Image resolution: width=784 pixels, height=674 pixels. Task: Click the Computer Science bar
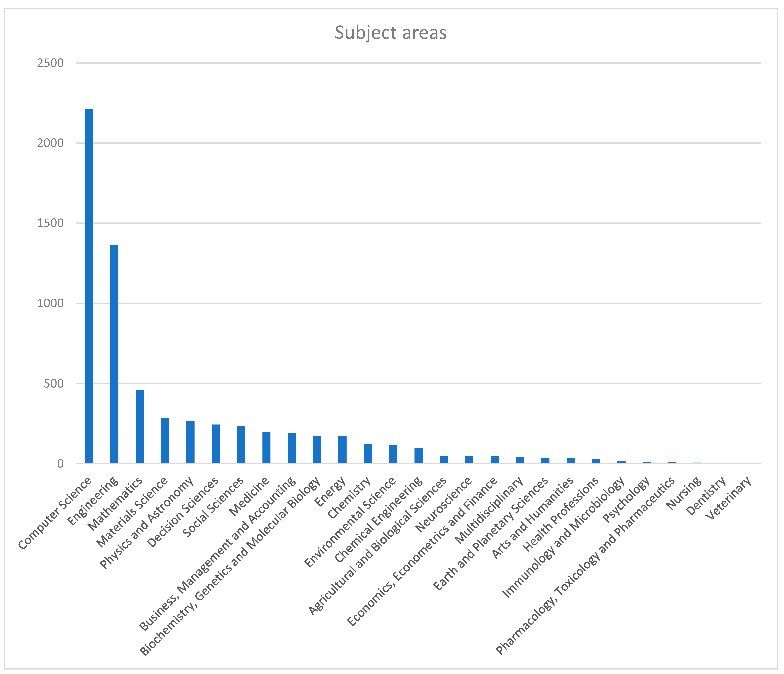click(89, 286)
